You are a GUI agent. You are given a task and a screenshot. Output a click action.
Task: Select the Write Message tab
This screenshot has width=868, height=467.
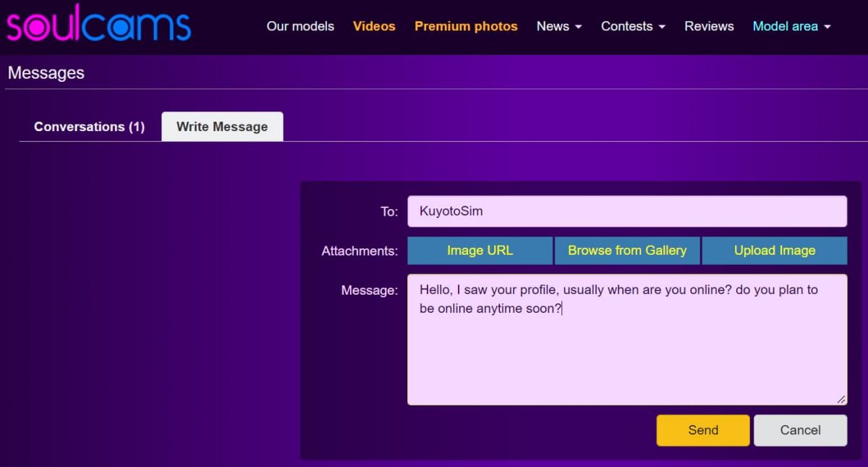222,127
